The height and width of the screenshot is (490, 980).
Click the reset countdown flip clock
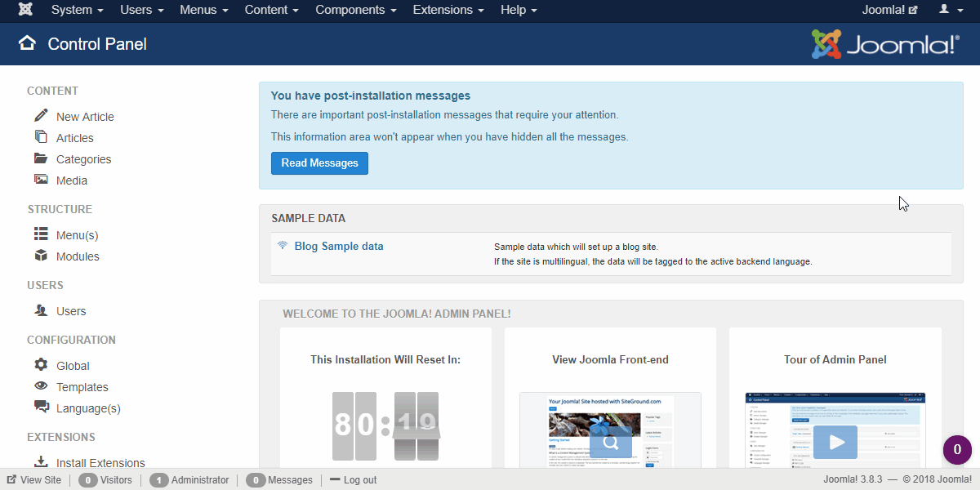point(385,425)
